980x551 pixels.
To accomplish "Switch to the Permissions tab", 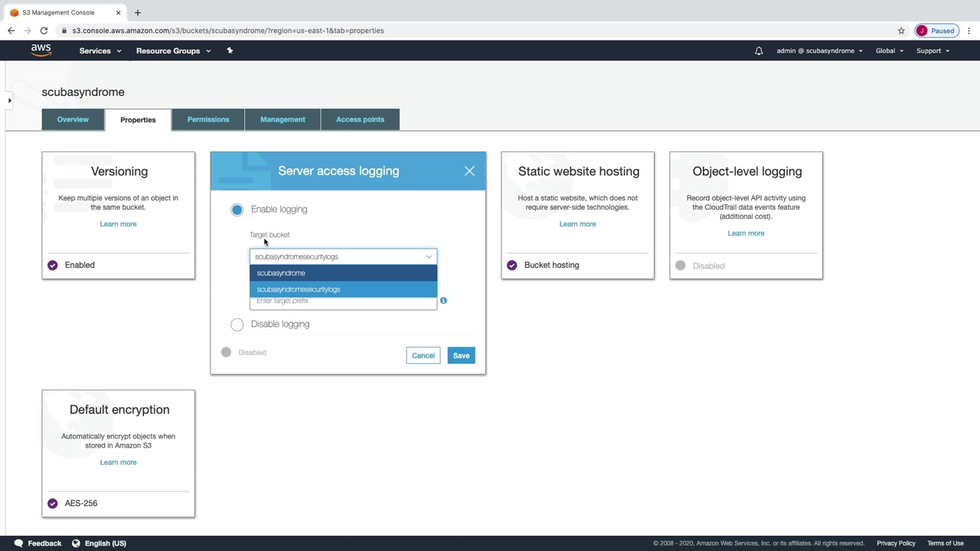I will click(x=208, y=119).
